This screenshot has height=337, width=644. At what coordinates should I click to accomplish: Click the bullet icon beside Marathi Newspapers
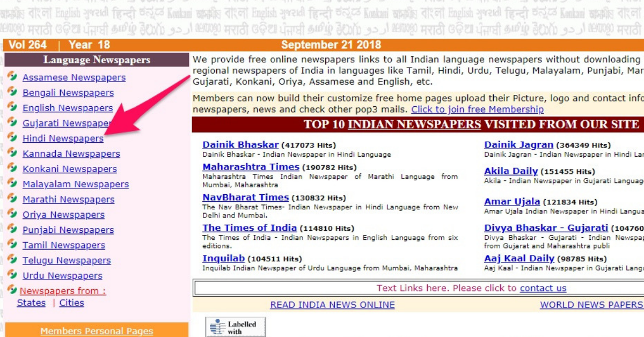pyautogui.click(x=13, y=199)
